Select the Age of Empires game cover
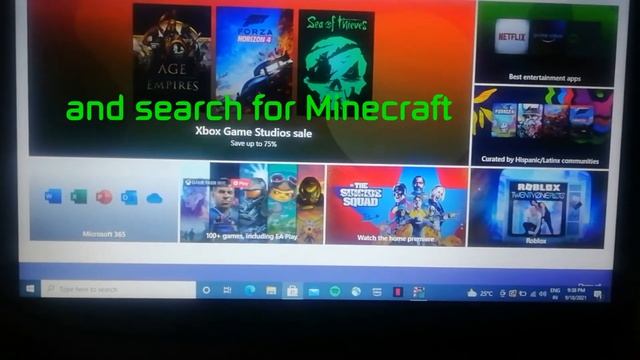 point(172,52)
